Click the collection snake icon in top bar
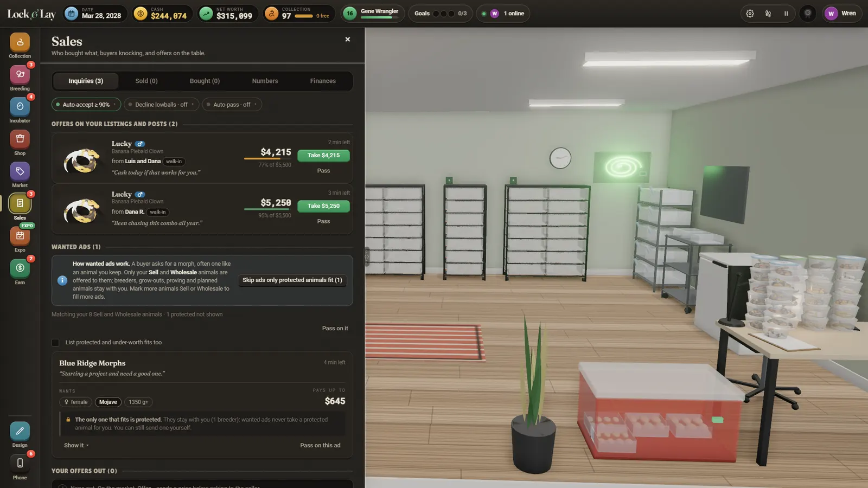The height and width of the screenshot is (488, 868). tap(271, 14)
